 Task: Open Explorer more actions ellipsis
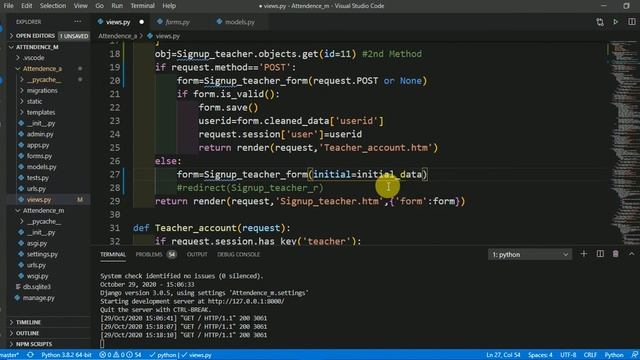[x=78, y=22]
